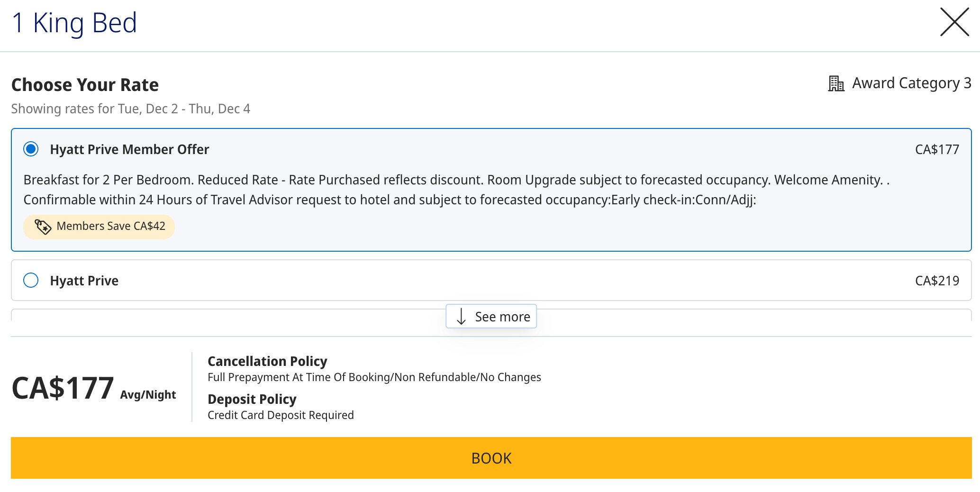
Task: Select the Hyatt Prive Member Offer radio button
Action: tap(31, 149)
